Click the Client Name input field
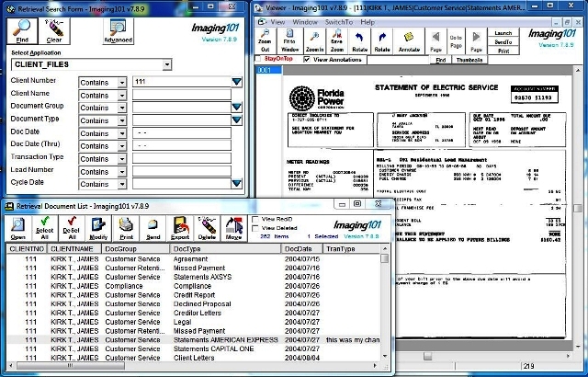The image size is (588, 377). (182, 95)
